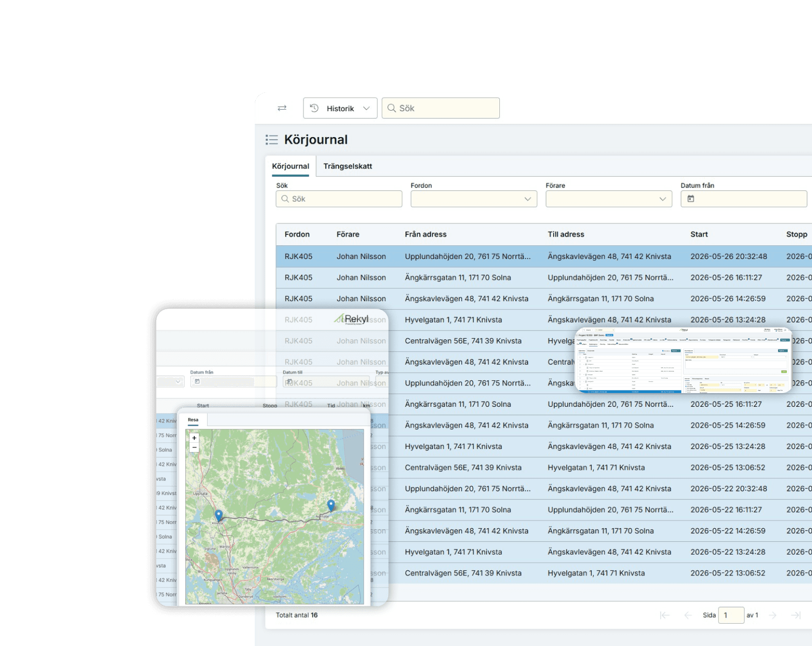Select the row starting 2026-05-26 20:32:48
This screenshot has height=646, width=812.
pos(544,256)
